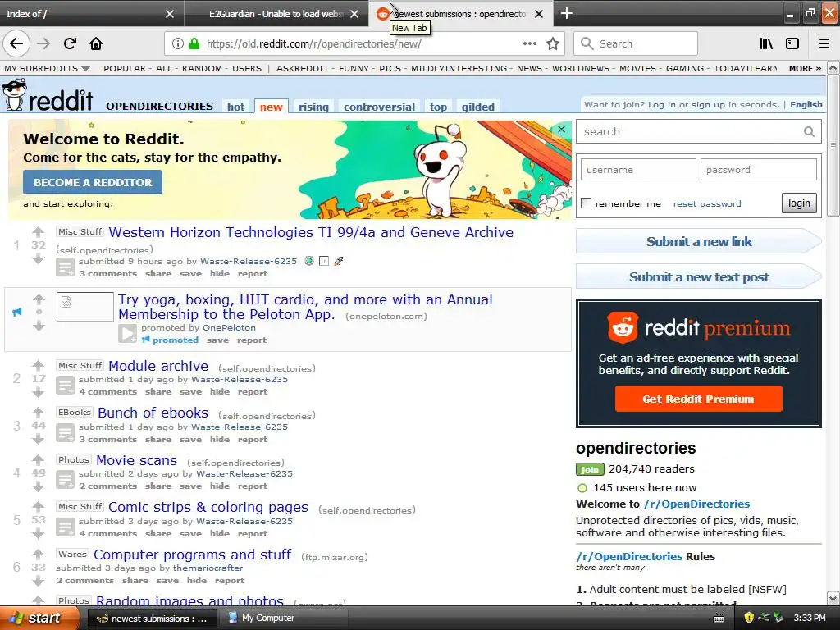The width and height of the screenshot is (840, 630).
Task: Open Bunch of ebooks post title
Action: (x=153, y=413)
